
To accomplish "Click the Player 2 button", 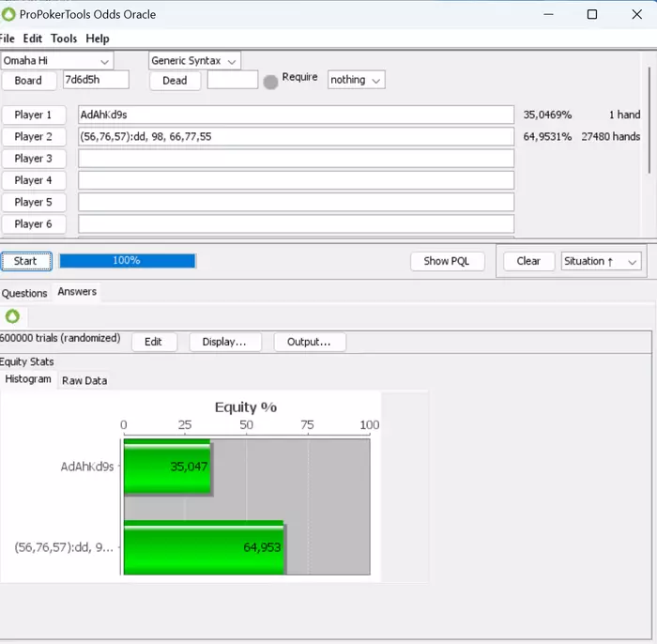I will pyautogui.click(x=34, y=137).
